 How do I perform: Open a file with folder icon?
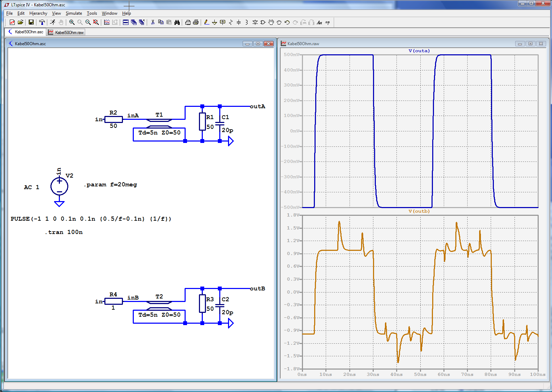[21, 22]
